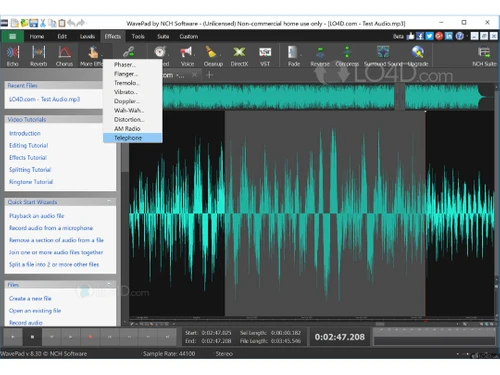The image size is (500, 375).
Task: Close the open audio file tab
Action: 194,75
